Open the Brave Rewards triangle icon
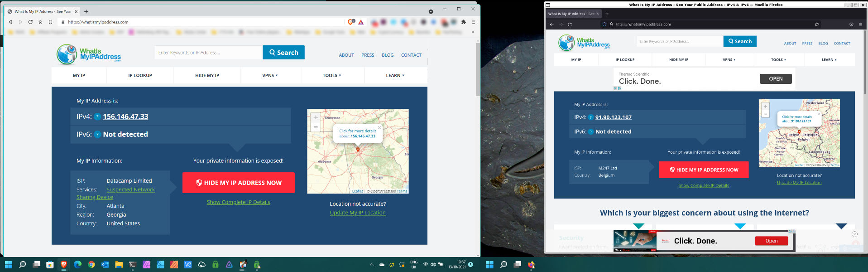This screenshot has height=272, width=868. (361, 22)
